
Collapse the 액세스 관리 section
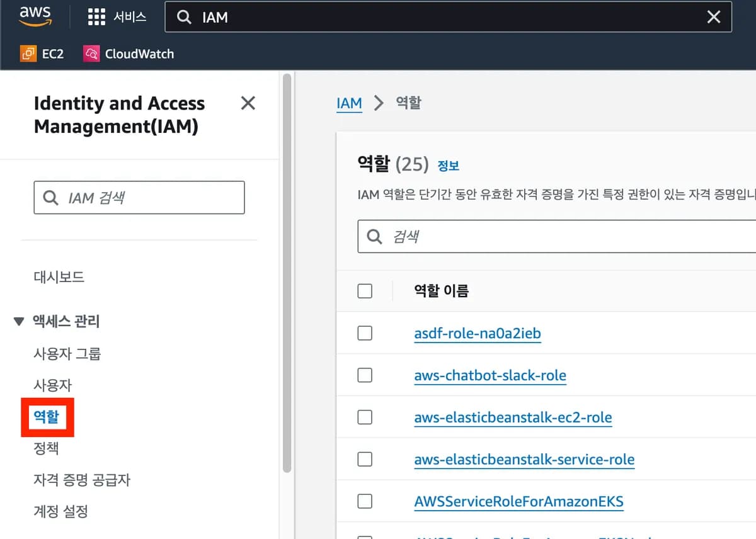click(x=18, y=322)
